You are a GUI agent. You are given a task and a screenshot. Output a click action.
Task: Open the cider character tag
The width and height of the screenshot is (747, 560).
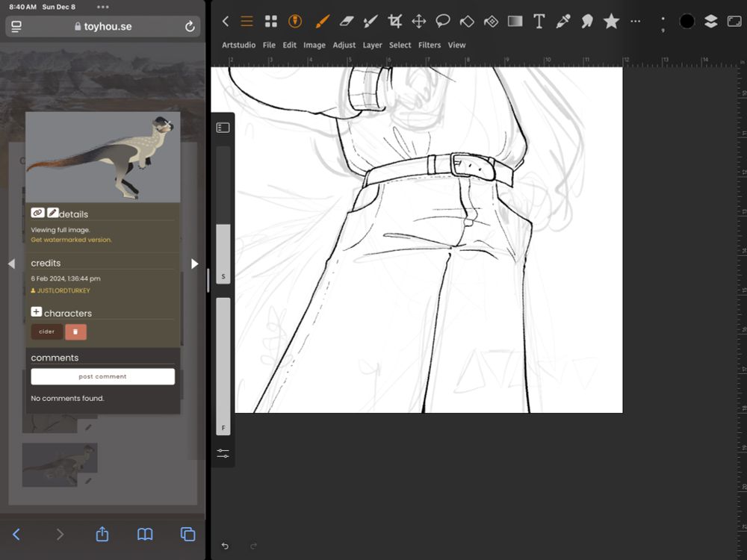(46, 332)
